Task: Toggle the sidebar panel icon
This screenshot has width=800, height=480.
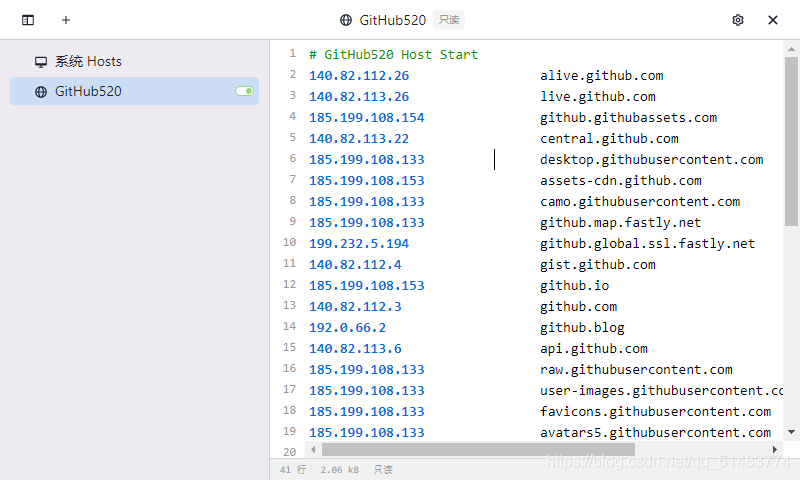Action: click(x=28, y=20)
